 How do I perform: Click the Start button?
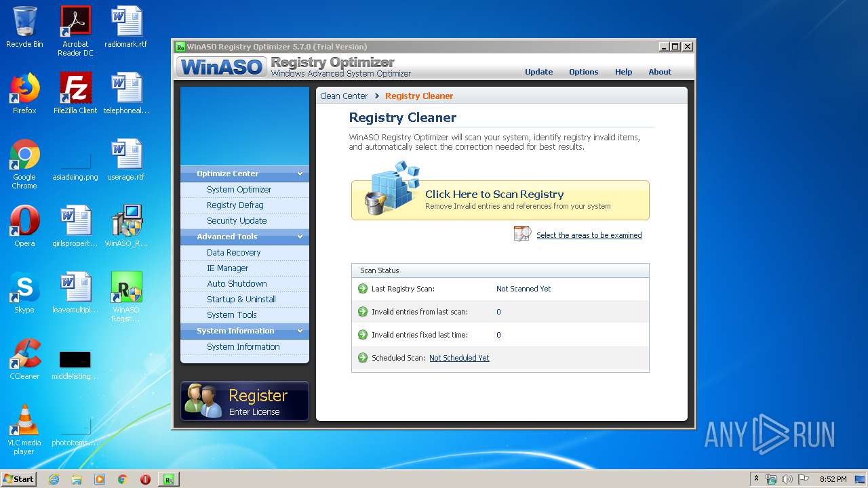tap(19, 479)
